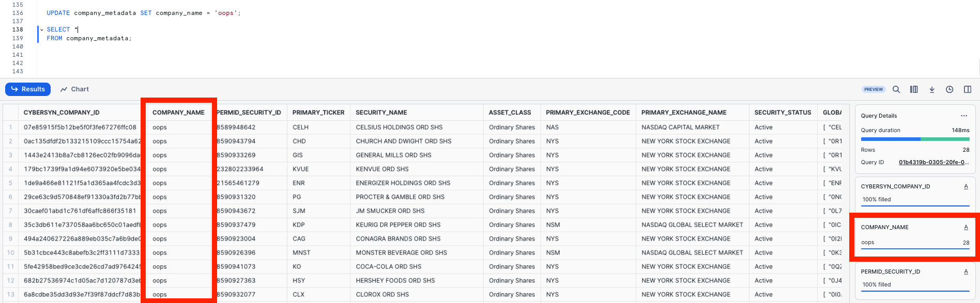Screen dimensions: 980x303
Task: Click the text type icon for PERMID_SECURITY_ID
Action: click(x=966, y=272)
